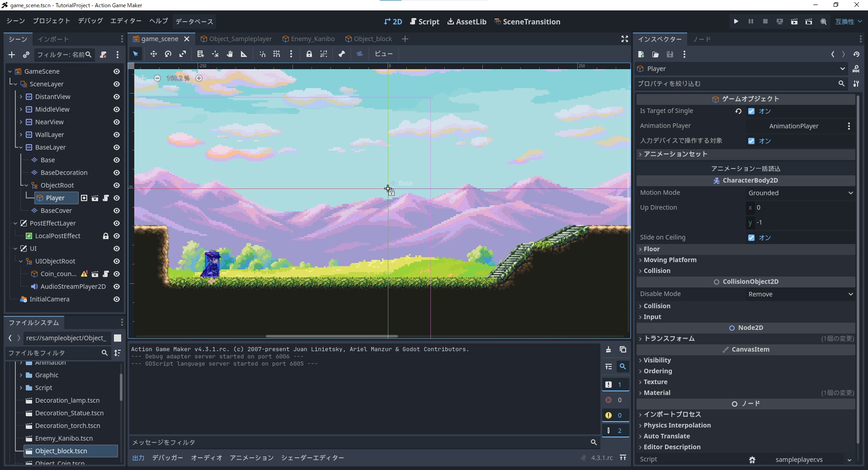Enable grid snapping in the viewport toolbar
Image resolution: width=868 pixels, height=470 pixels.
277,54
